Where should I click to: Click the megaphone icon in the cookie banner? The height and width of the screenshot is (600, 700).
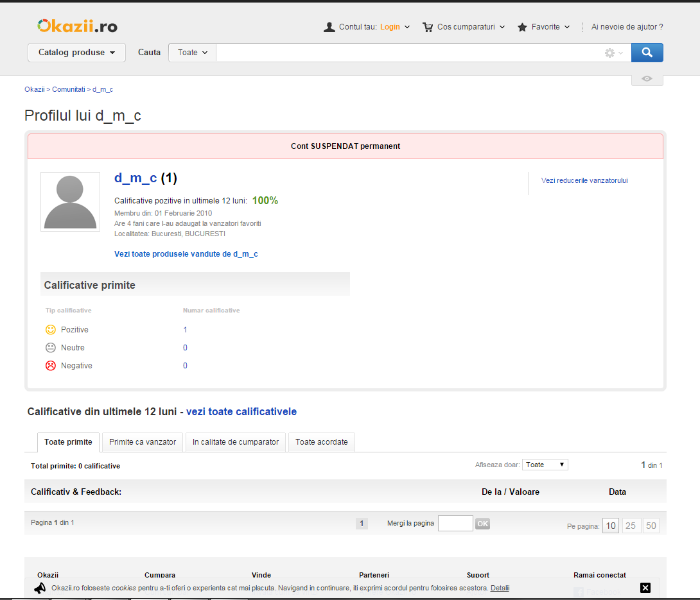tap(40, 588)
